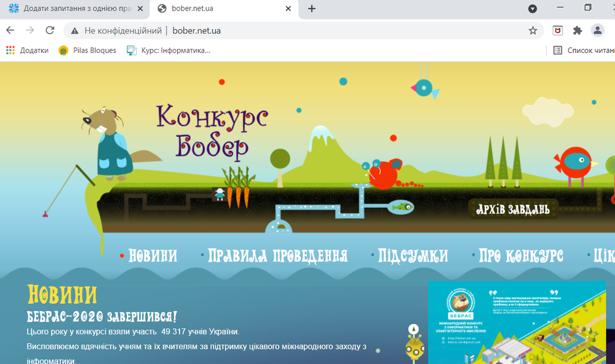Click the Конкурс Бобер logo title
This screenshot has width=615, height=364.
pos(212,131)
